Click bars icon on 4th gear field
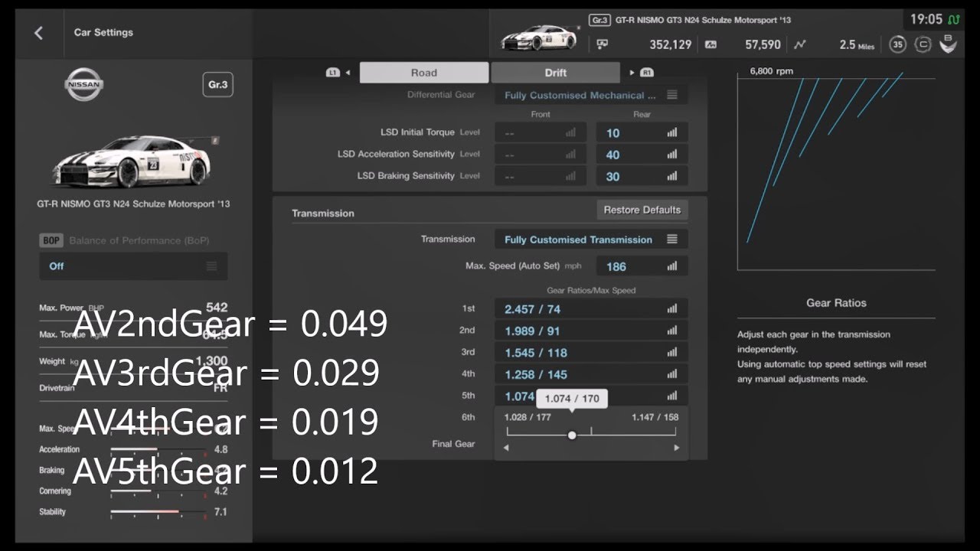The height and width of the screenshot is (551, 980). (x=672, y=374)
